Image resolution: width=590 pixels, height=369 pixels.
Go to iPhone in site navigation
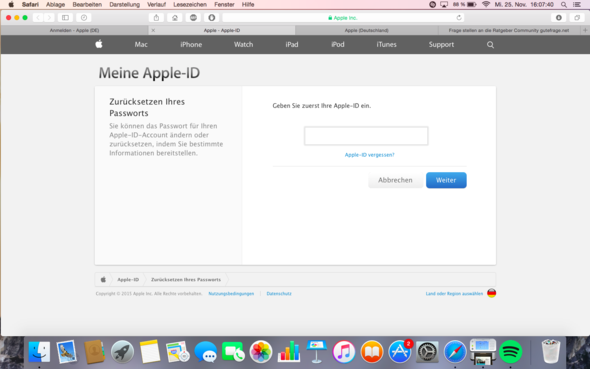(191, 44)
